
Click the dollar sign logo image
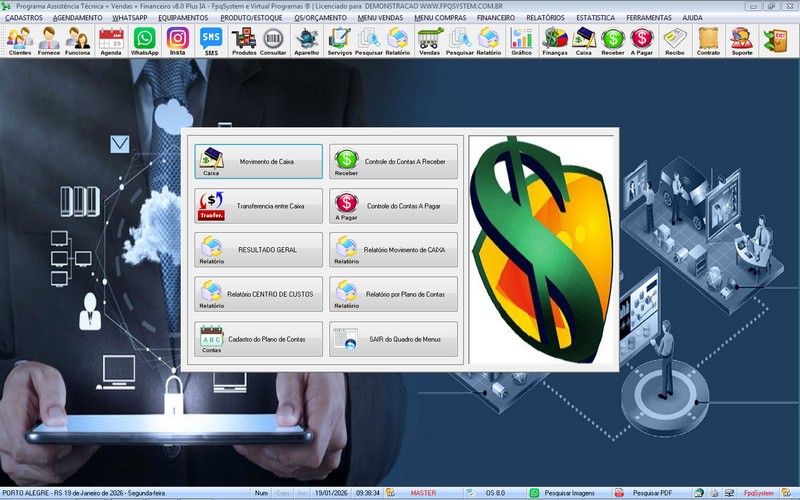click(x=541, y=249)
